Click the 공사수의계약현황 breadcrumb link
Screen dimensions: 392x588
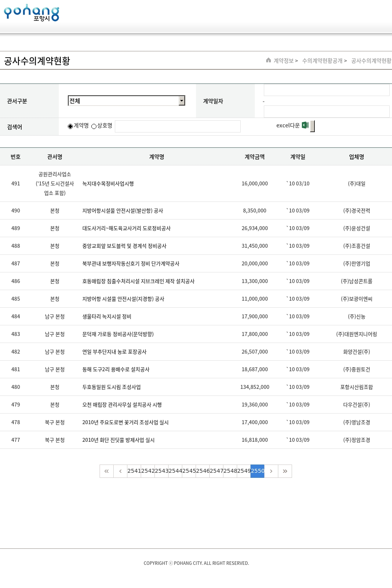371,61
